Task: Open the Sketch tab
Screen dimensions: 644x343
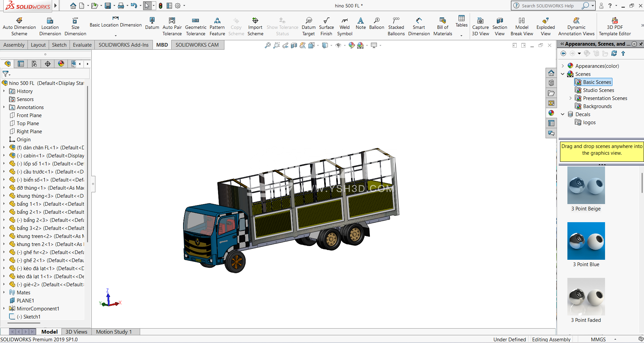Action: [59, 45]
